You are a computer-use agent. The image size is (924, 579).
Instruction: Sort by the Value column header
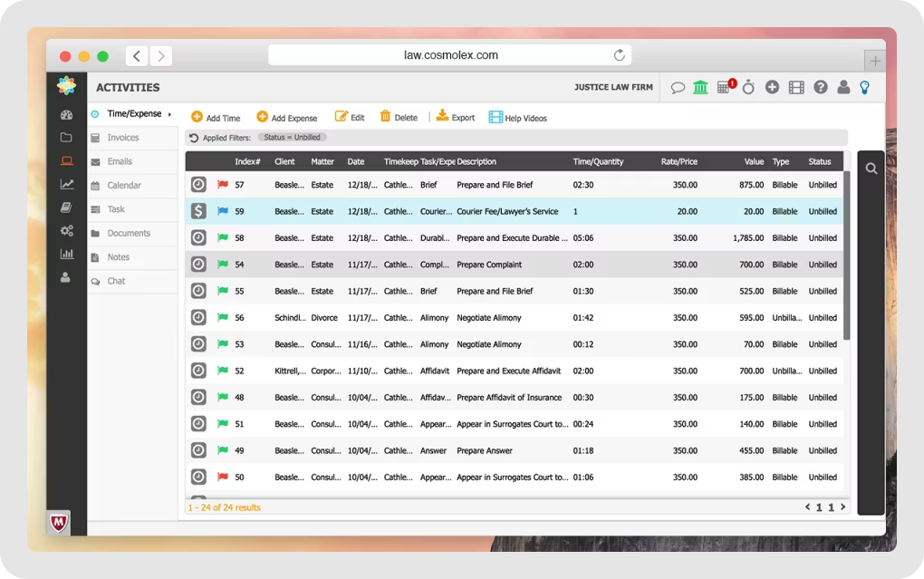pyautogui.click(x=754, y=161)
